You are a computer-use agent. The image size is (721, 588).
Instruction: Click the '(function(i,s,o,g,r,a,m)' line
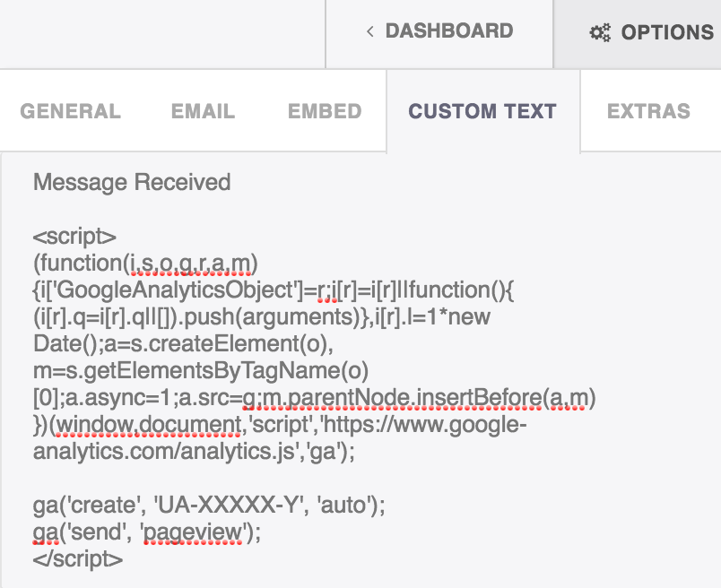point(145,264)
